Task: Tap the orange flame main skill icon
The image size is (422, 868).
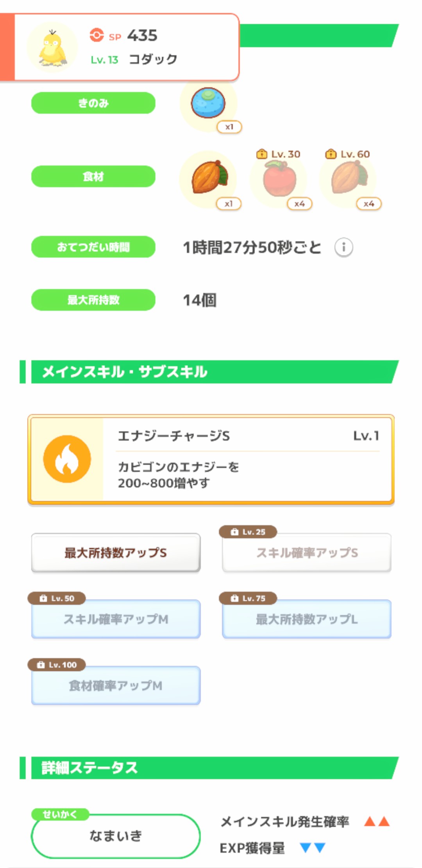Action: [67, 459]
